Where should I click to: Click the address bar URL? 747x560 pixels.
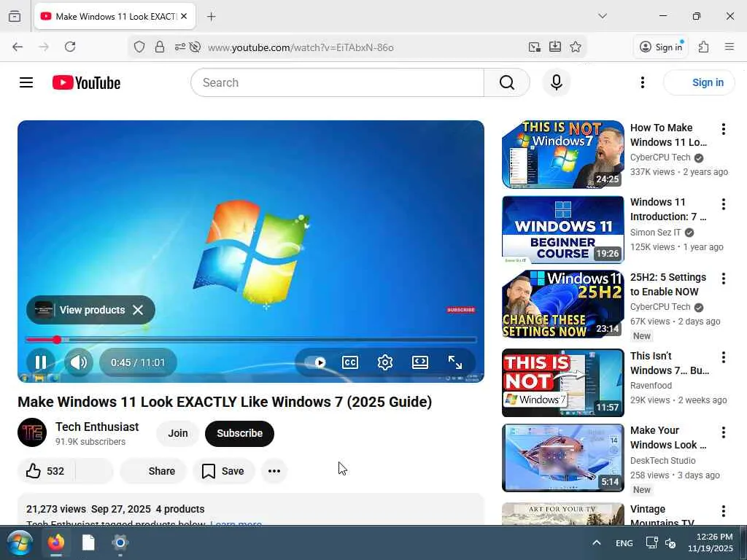coord(301,47)
